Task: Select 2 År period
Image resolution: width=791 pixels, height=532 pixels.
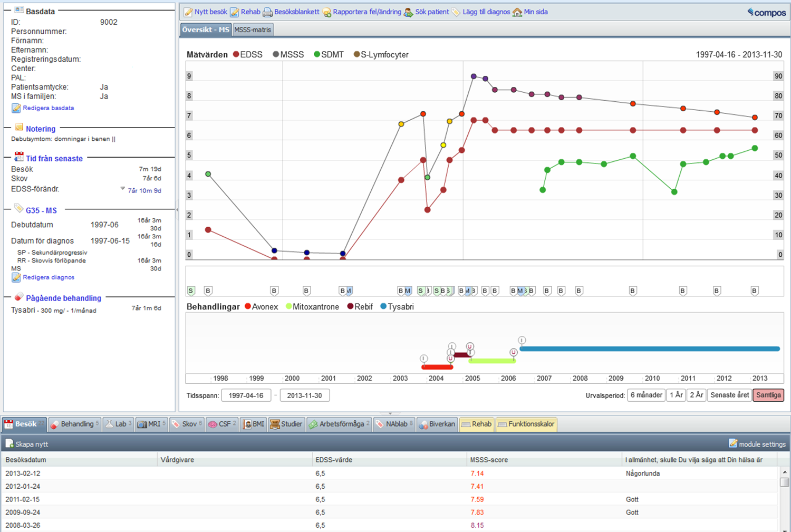Action: tap(697, 395)
